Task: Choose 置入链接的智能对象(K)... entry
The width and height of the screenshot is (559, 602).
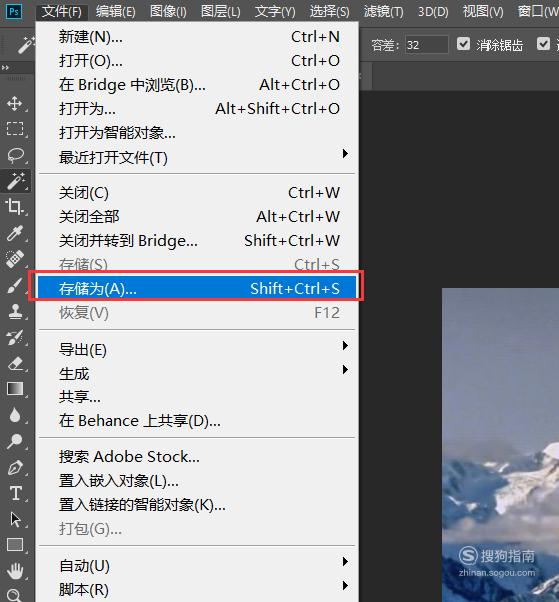Action: coord(198,504)
